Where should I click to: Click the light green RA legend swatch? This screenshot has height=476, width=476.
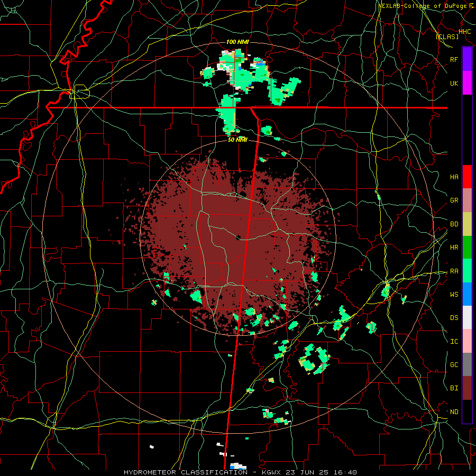click(x=467, y=271)
